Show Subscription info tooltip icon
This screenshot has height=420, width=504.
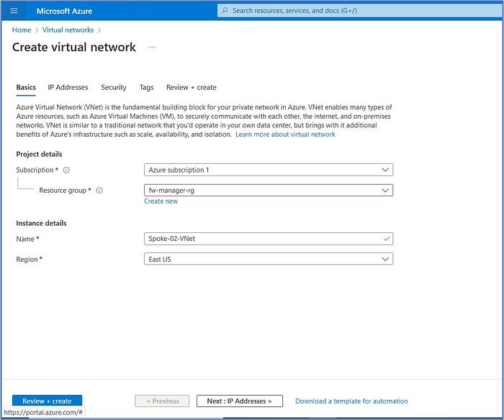[66, 170]
